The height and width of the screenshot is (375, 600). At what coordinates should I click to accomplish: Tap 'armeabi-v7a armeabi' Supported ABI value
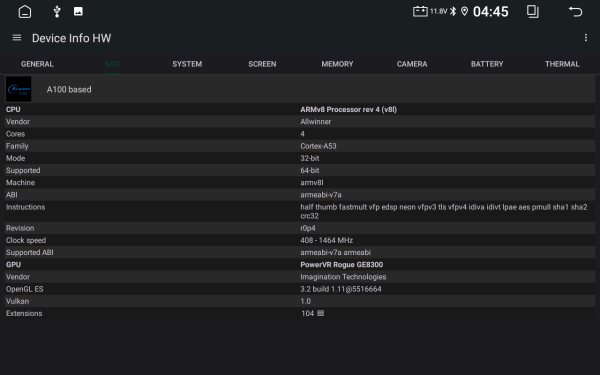(336, 253)
